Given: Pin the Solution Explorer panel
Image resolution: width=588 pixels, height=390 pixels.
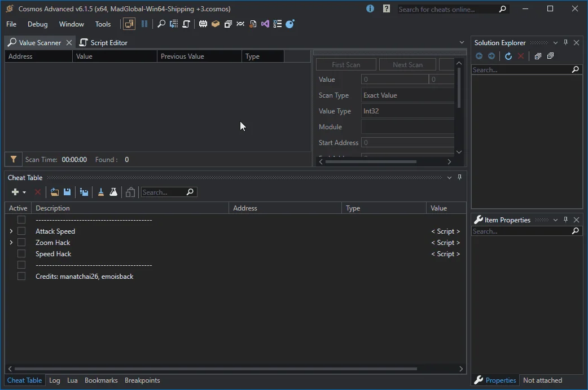Looking at the screenshot, I should pyautogui.click(x=566, y=42).
